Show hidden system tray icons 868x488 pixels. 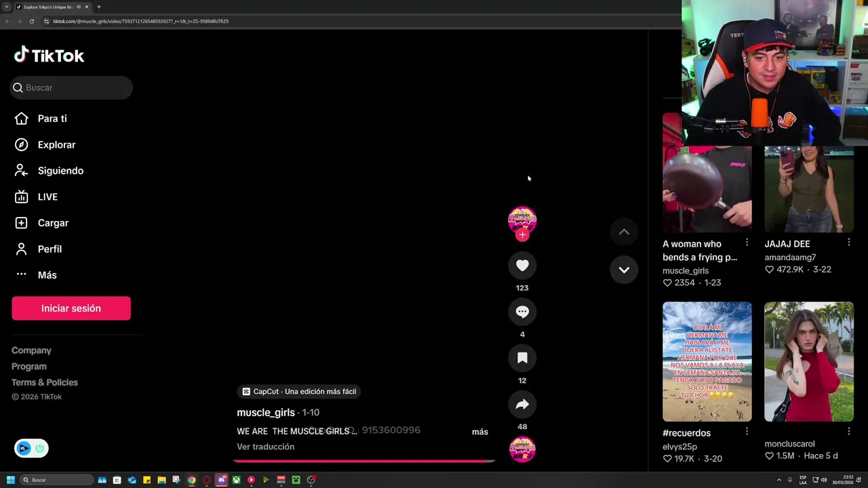tap(778, 480)
